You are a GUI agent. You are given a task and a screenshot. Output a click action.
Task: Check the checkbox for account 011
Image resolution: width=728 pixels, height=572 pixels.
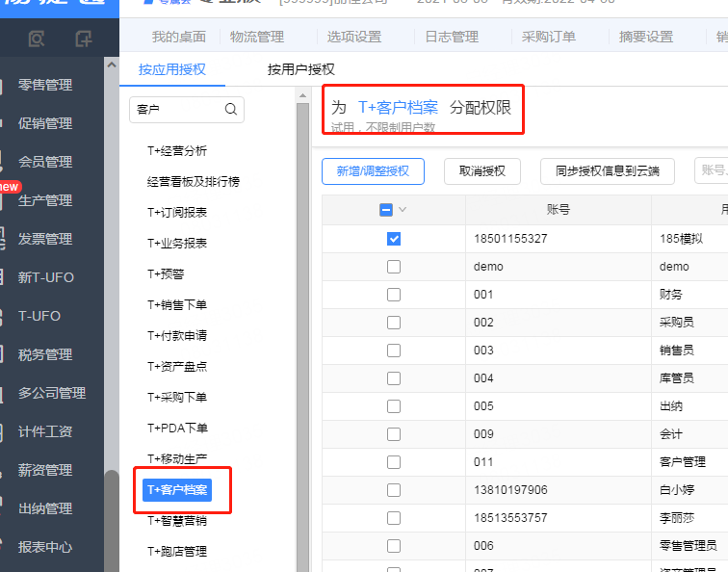point(394,462)
